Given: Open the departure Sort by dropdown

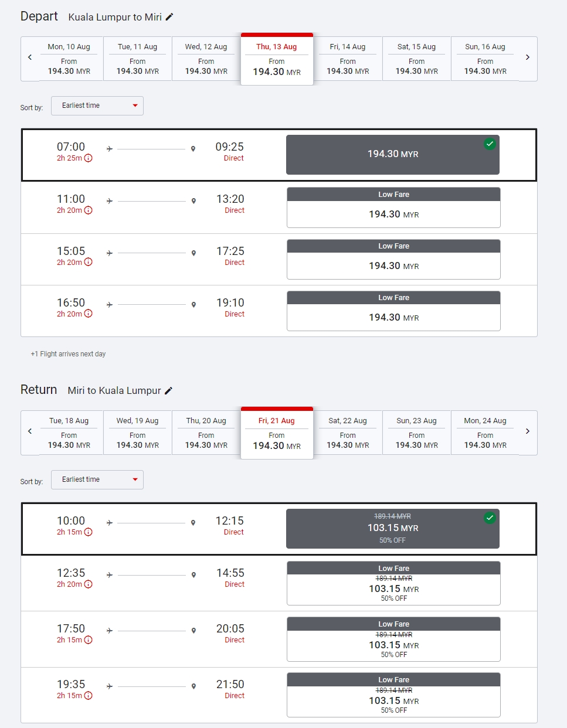Looking at the screenshot, I should [97, 106].
